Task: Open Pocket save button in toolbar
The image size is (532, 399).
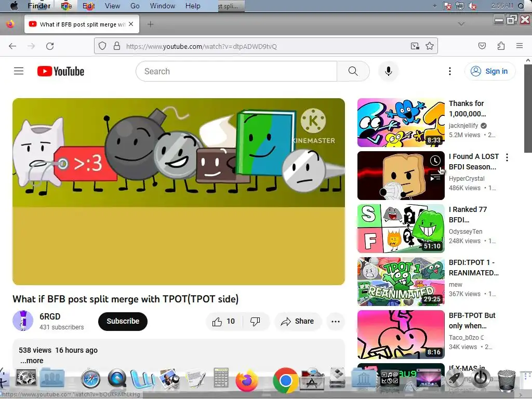Action: coord(482,46)
